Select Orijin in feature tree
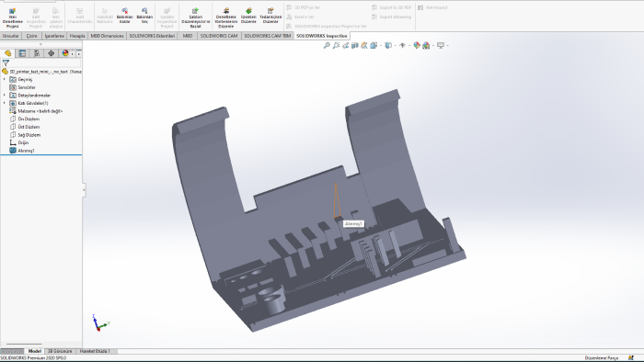Viewport: 644px width, 362px height. (23, 142)
